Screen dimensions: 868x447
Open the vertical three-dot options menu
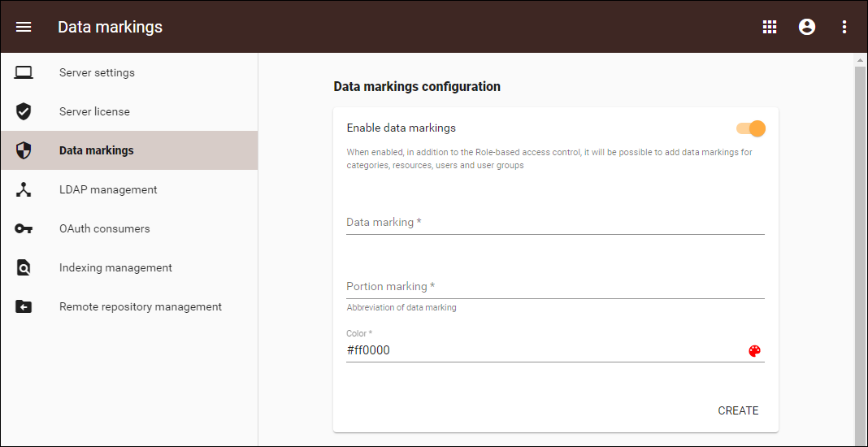coord(844,27)
